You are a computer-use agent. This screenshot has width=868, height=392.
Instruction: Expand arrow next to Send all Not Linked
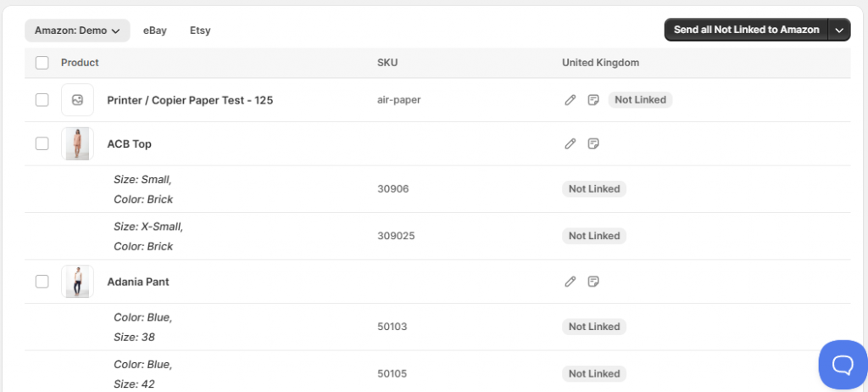(x=839, y=31)
